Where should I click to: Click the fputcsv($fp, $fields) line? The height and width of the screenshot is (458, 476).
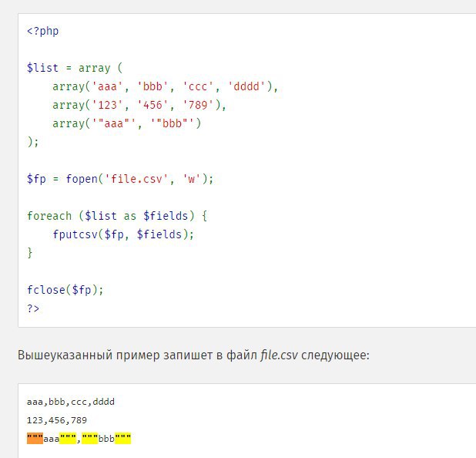tap(123, 234)
